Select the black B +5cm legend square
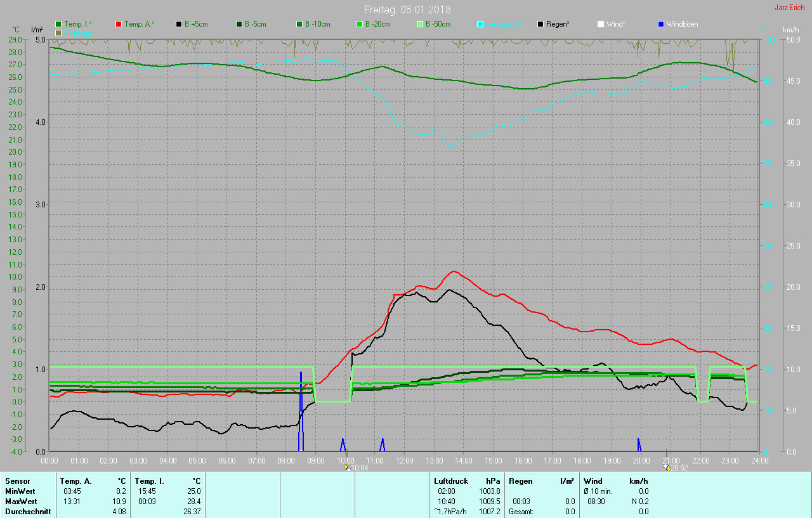 [x=179, y=24]
